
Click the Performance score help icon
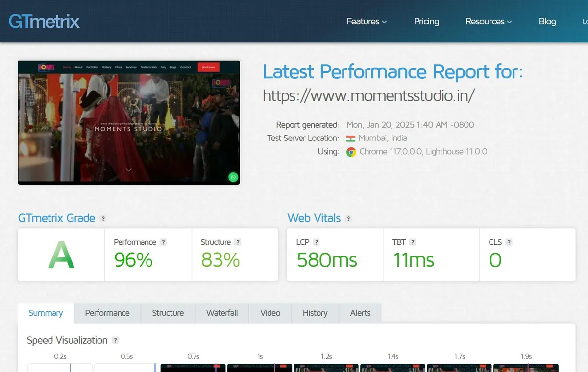click(x=163, y=242)
